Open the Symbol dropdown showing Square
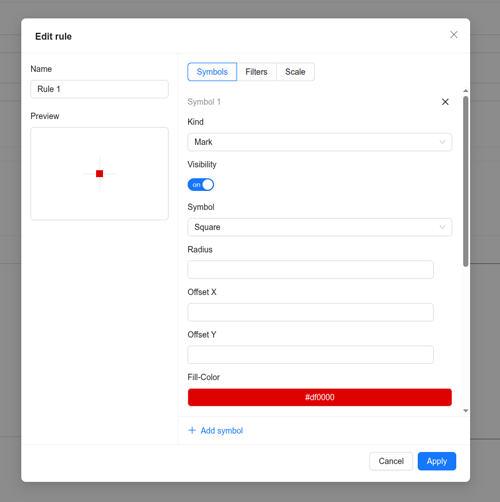Image resolution: width=500 pixels, height=502 pixels. (320, 227)
